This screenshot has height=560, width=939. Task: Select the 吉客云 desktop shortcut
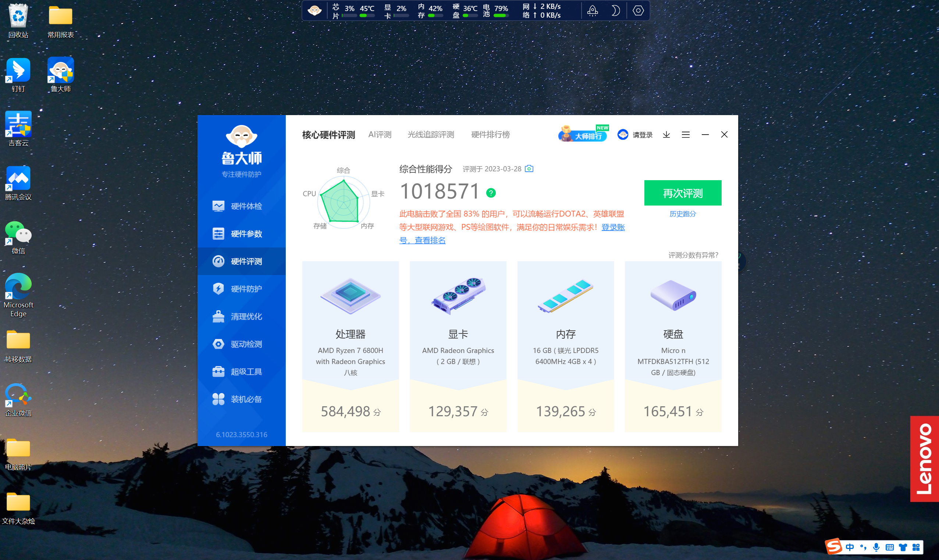click(18, 129)
